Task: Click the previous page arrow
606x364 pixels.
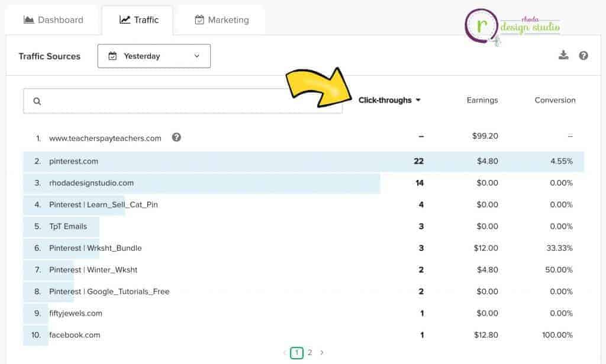Action: pos(285,352)
